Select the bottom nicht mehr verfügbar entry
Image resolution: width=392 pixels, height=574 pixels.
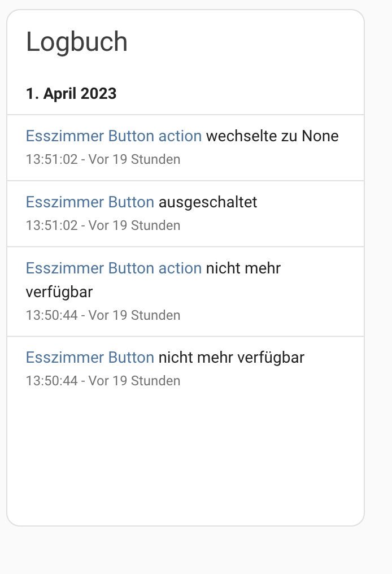click(x=185, y=368)
